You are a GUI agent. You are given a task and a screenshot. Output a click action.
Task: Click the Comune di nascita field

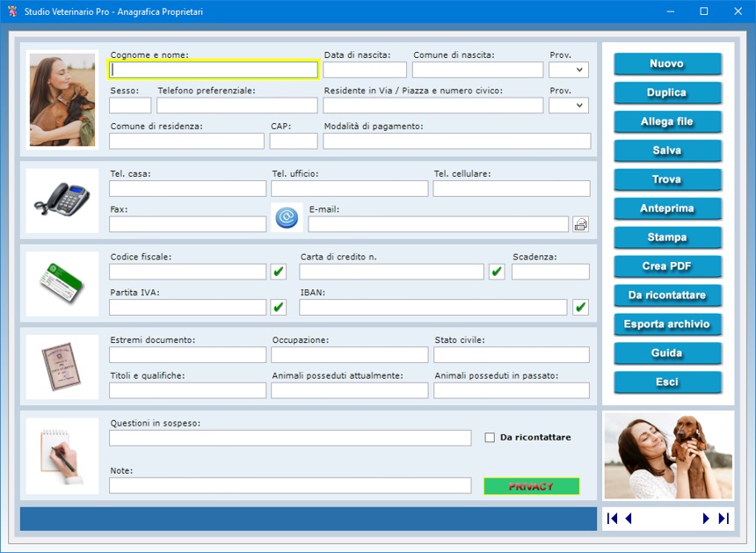coord(478,70)
